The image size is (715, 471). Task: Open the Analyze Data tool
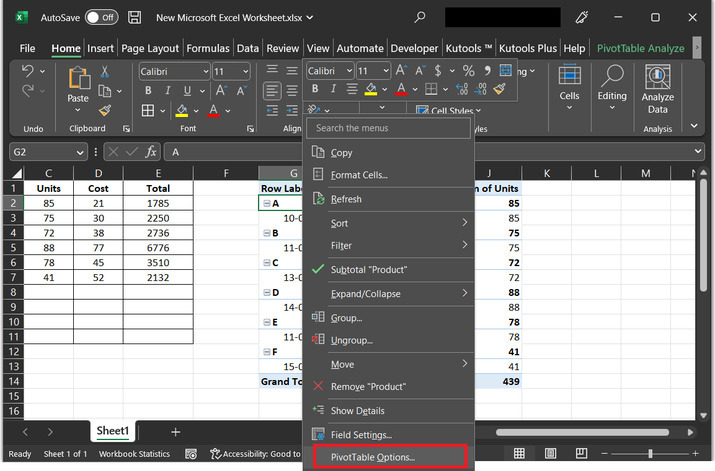tap(657, 89)
